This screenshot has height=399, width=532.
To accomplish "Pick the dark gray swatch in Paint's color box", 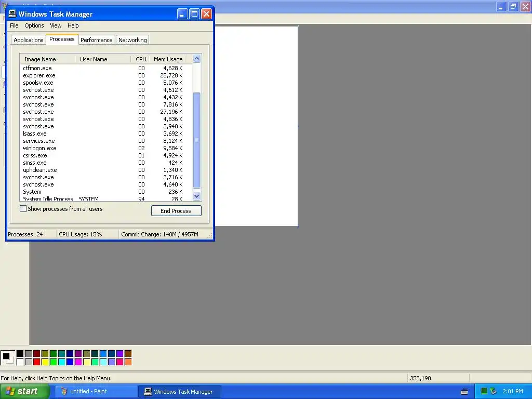I will click(x=28, y=353).
